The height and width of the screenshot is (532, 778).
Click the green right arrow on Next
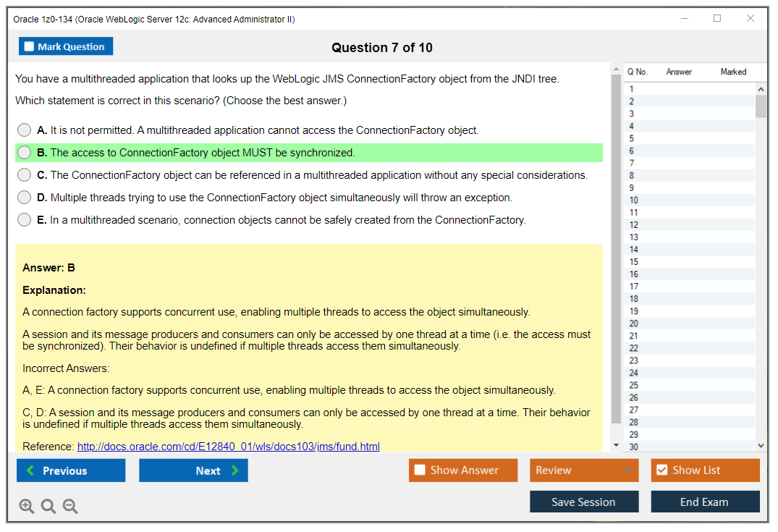234,470
